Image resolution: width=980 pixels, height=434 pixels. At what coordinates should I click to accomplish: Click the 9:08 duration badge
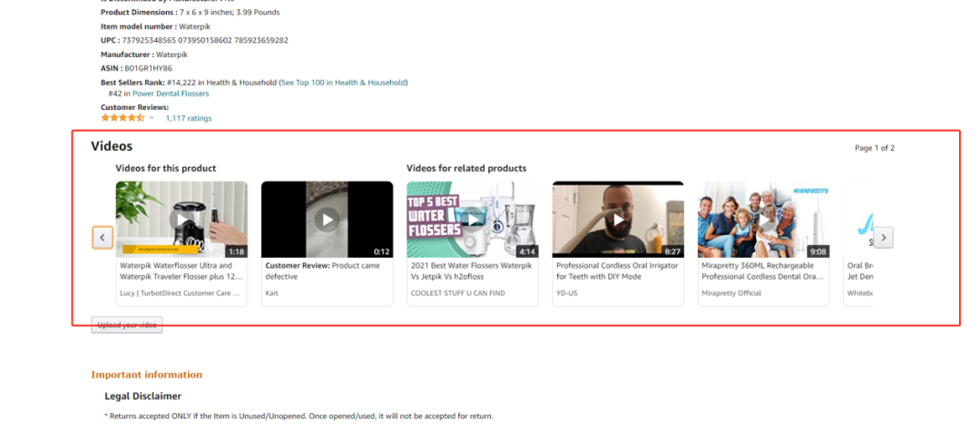pos(818,252)
